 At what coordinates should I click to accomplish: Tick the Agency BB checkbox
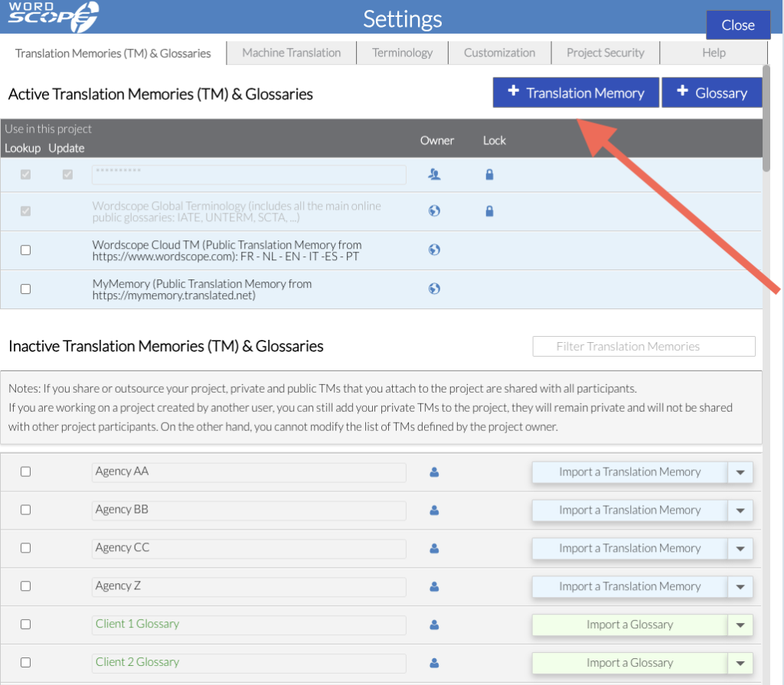[25, 510]
